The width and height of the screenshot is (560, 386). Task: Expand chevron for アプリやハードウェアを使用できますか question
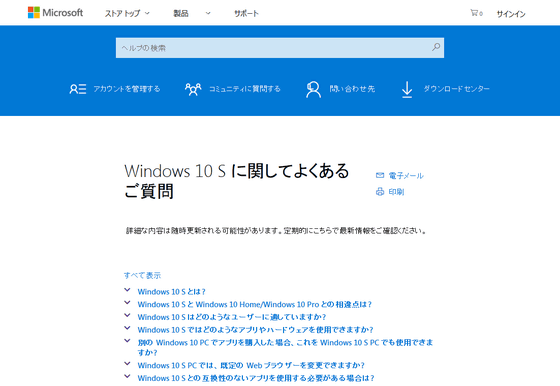click(x=127, y=328)
